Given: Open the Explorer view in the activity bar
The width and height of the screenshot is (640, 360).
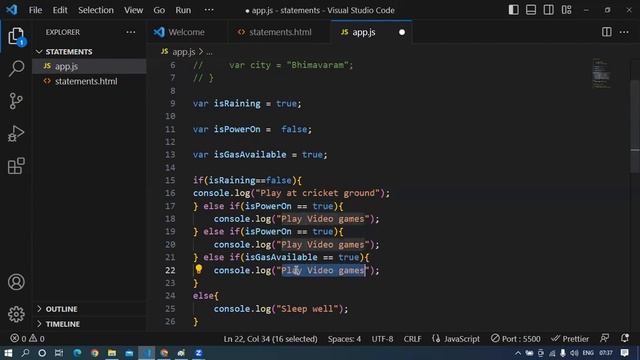Looking at the screenshot, I should pos(16,37).
